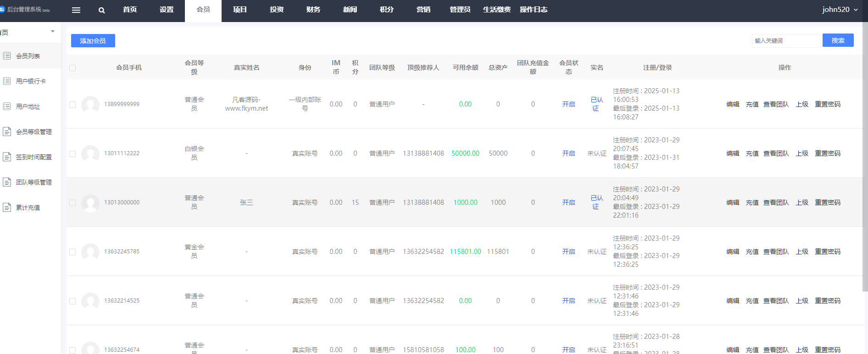Click the 用户银行卡 sidebar icon

[x=7, y=81]
